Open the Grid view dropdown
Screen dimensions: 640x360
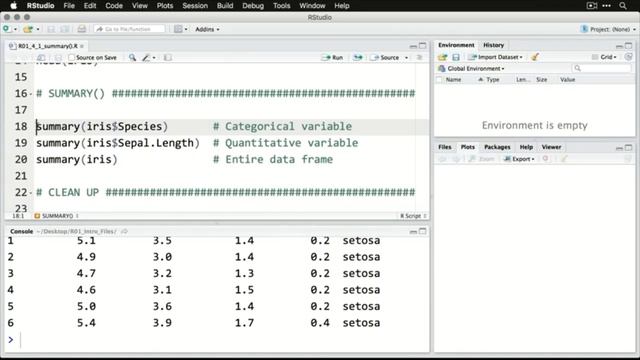pos(604,57)
